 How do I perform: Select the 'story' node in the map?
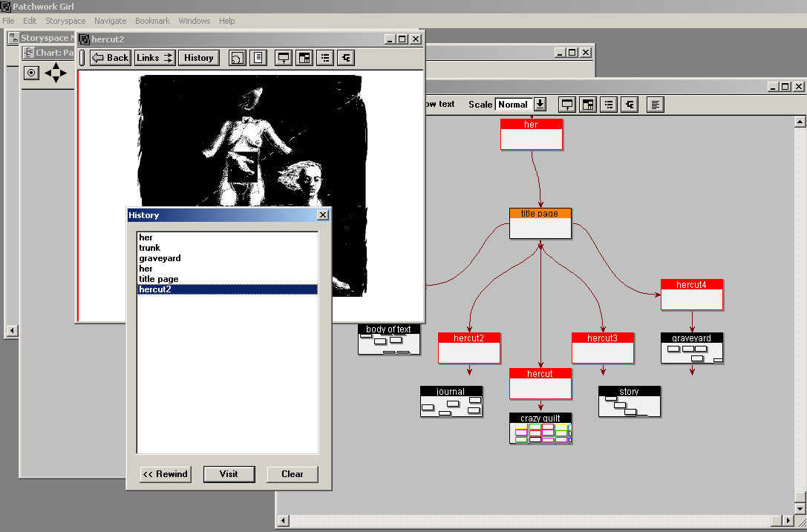coord(630,401)
